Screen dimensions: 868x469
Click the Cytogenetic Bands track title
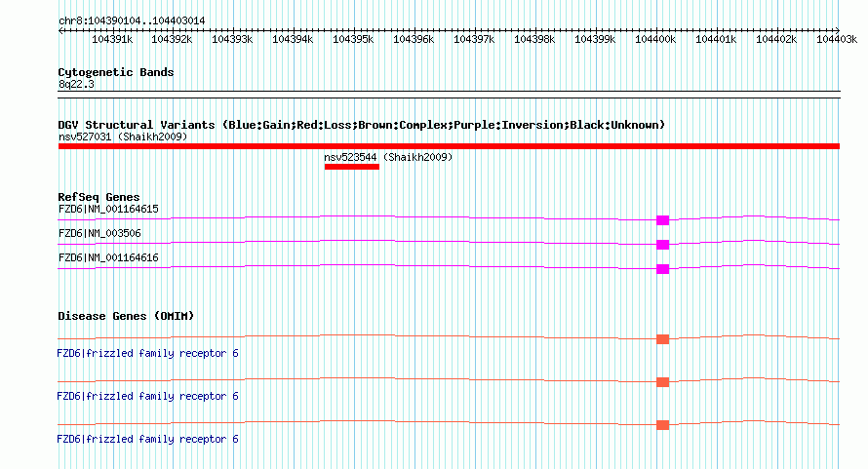coord(116,72)
